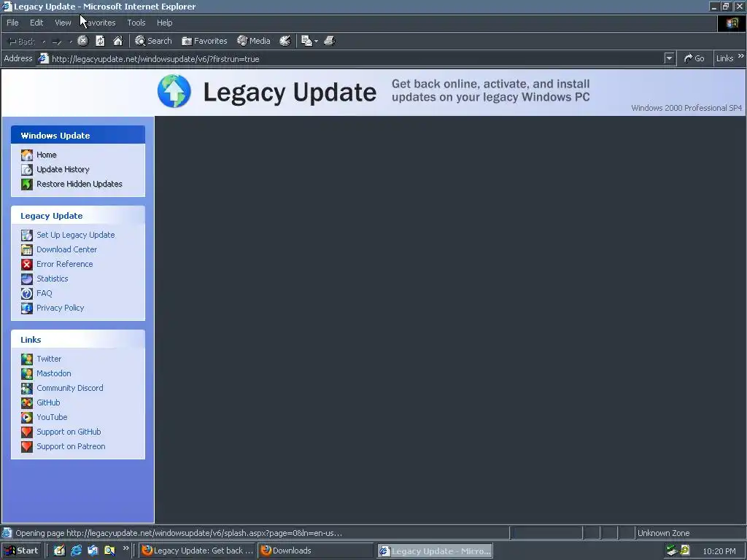Click the Links panel header
The height and width of the screenshot is (560, 747).
[x=78, y=340]
